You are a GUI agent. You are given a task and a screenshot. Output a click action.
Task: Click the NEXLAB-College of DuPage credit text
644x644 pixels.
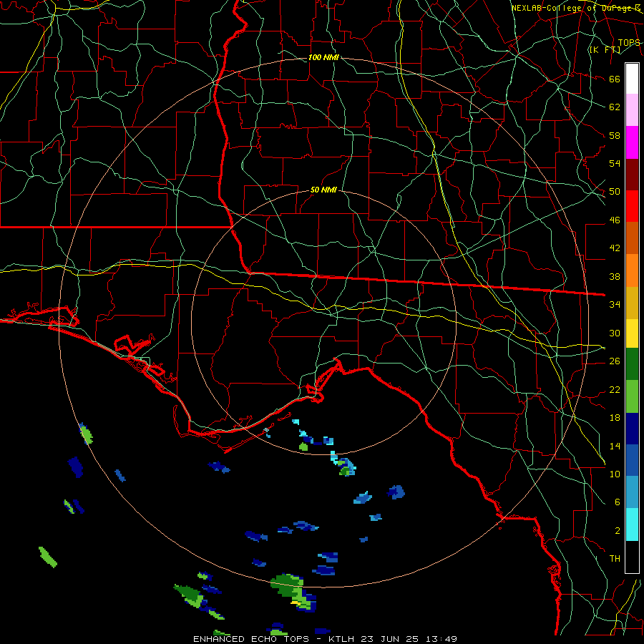pos(576,8)
